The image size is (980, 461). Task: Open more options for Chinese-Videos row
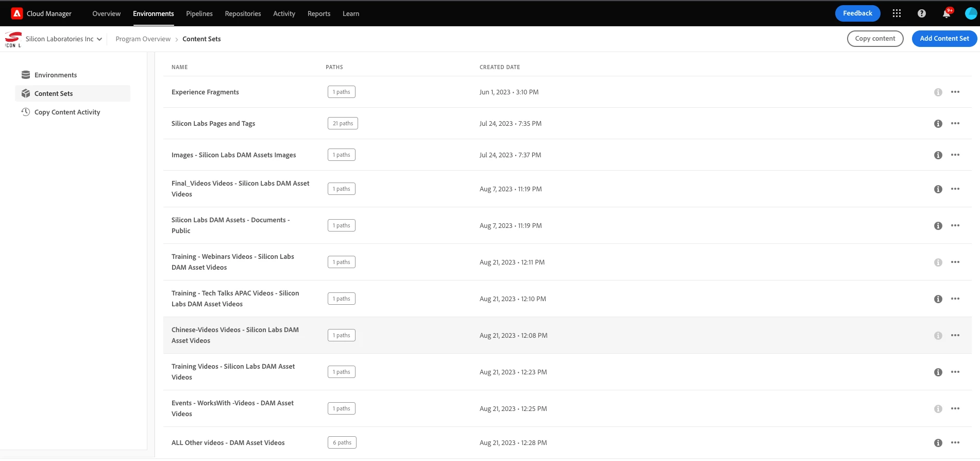(x=955, y=335)
